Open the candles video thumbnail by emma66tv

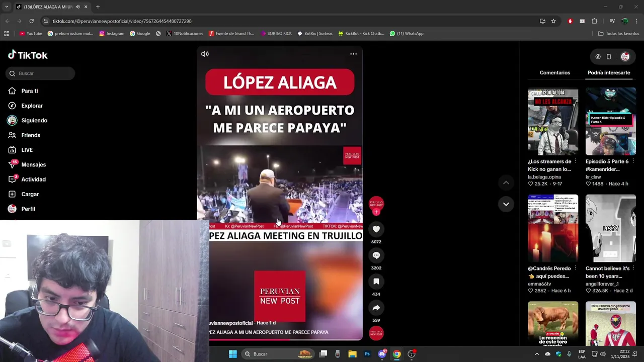pos(553,228)
